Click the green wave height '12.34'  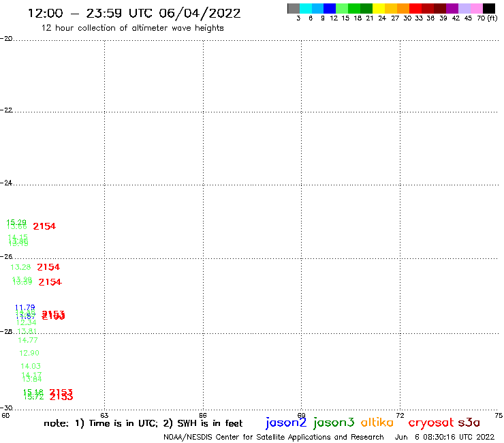[27, 322]
